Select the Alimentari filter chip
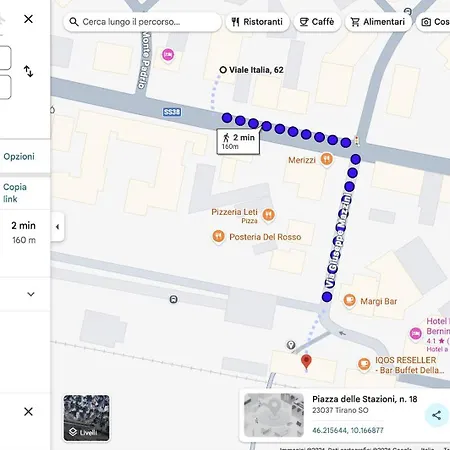The width and height of the screenshot is (450, 450). pos(378,22)
